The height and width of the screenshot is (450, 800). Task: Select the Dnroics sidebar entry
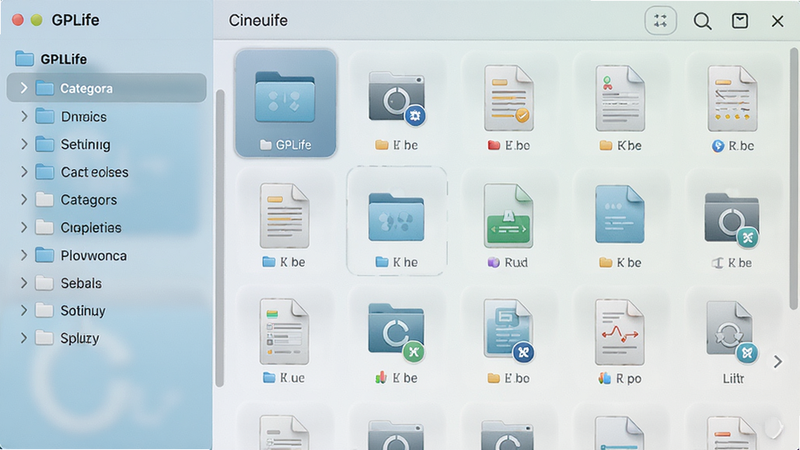tap(107, 116)
